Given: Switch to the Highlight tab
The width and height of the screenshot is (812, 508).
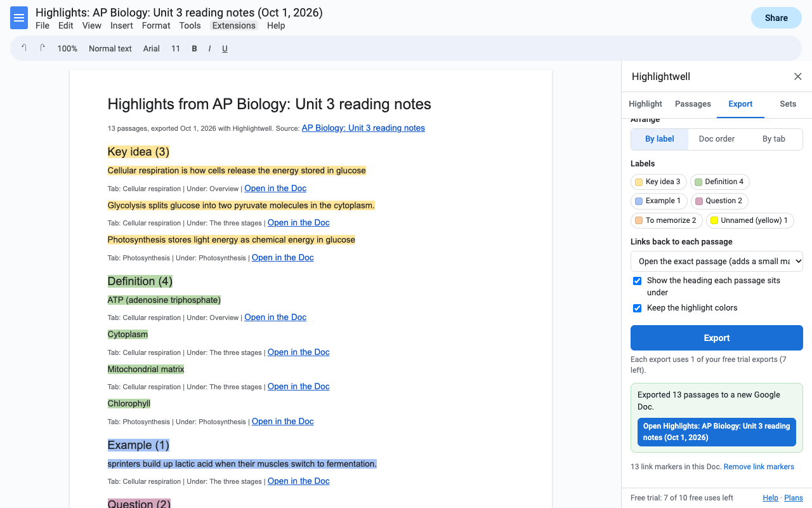Looking at the screenshot, I should tap(645, 104).
